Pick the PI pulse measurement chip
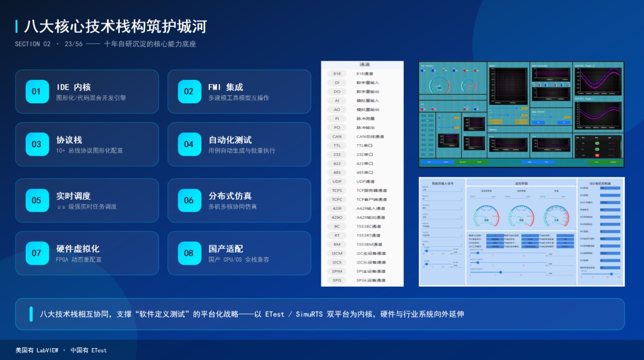 click(337, 119)
